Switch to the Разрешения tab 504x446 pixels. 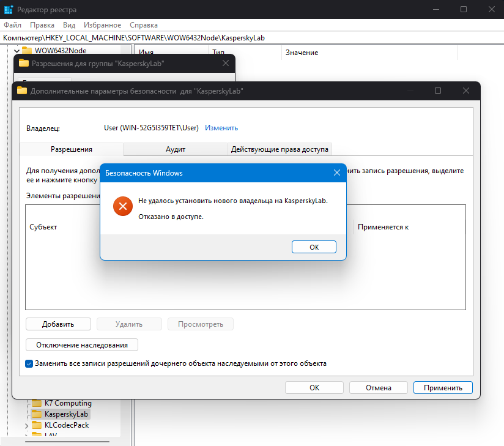pos(72,149)
